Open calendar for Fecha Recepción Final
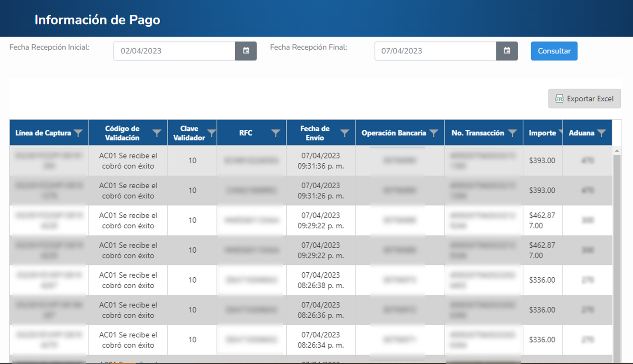633x364 pixels. 507,51
